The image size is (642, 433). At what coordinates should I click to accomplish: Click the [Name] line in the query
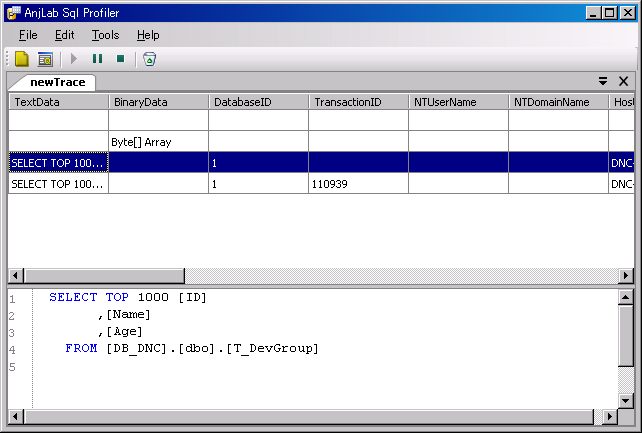click(x=124, y=314)
